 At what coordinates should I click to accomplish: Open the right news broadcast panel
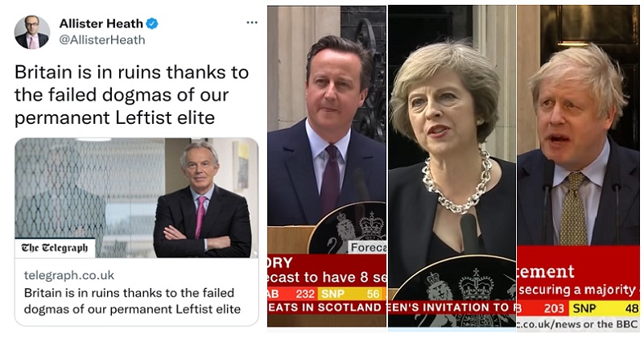579,166
